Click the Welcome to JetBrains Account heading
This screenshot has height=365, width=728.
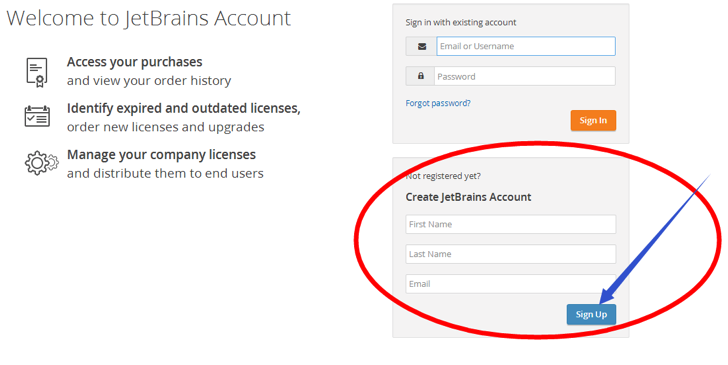(149, 19)
